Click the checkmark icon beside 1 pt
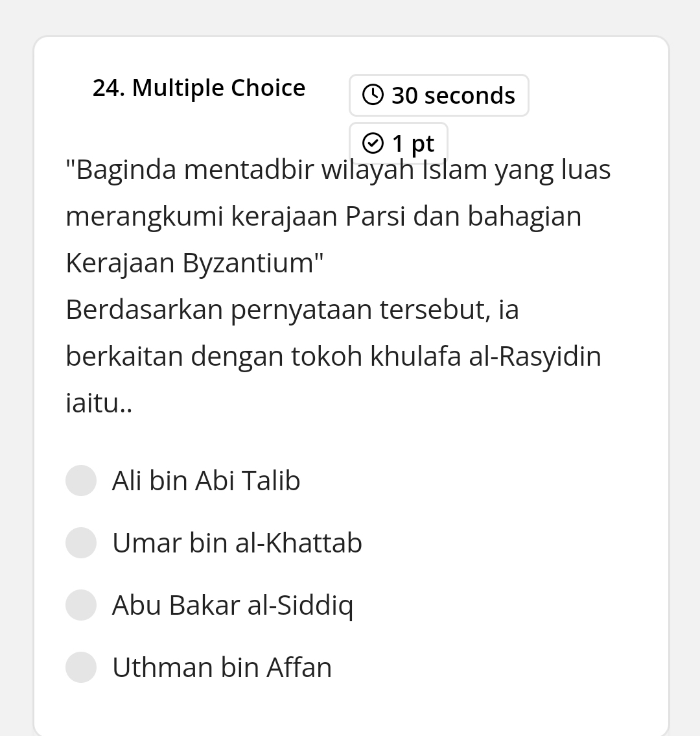Screen dimensions: 700x736 coord(373,143)
